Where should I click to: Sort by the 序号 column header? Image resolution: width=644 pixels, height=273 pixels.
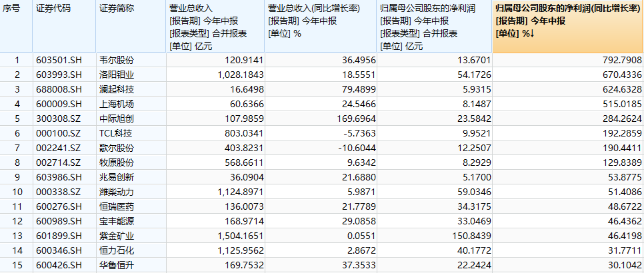tap(16, 26)
